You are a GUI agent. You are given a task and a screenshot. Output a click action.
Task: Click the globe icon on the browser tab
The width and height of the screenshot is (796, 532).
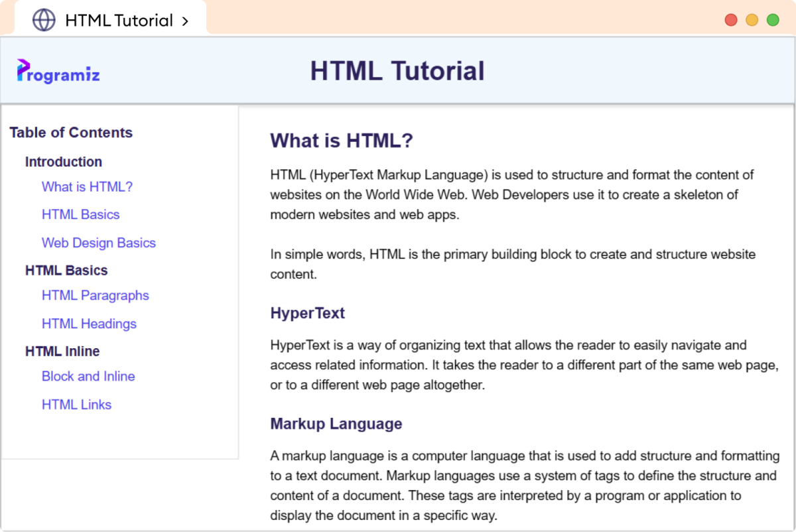[44, 19]
